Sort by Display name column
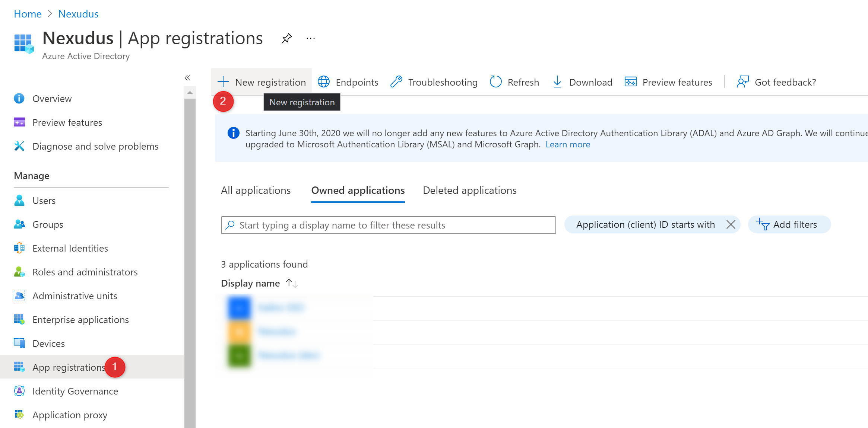 [259, 283]
